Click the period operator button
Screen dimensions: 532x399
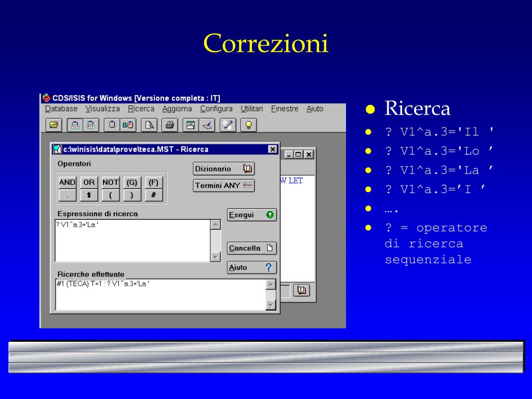(x=67, y=195)
